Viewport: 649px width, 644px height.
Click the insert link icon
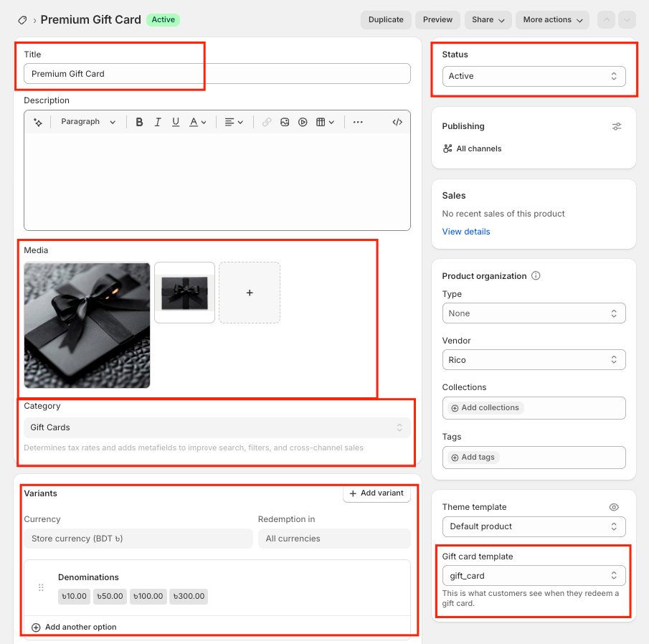[267, 122]
